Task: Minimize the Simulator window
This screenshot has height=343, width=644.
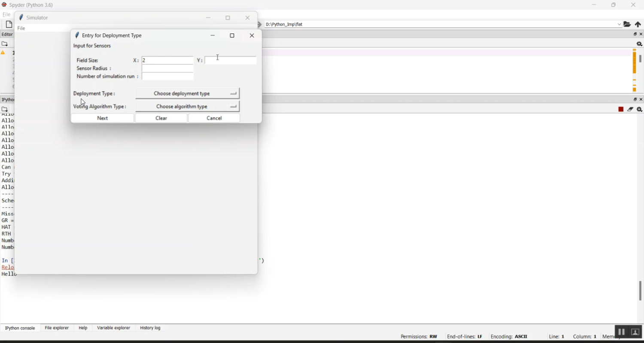Action: [x=209, y=18]
